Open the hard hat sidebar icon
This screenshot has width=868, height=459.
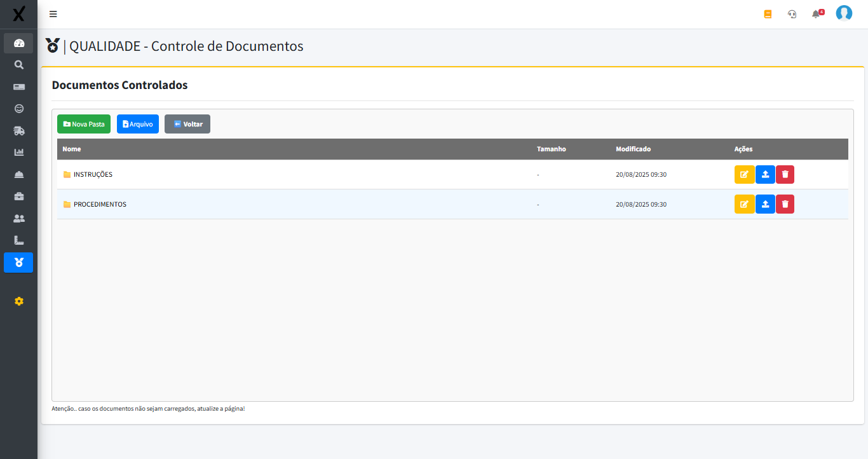click(x=18, y=174)
